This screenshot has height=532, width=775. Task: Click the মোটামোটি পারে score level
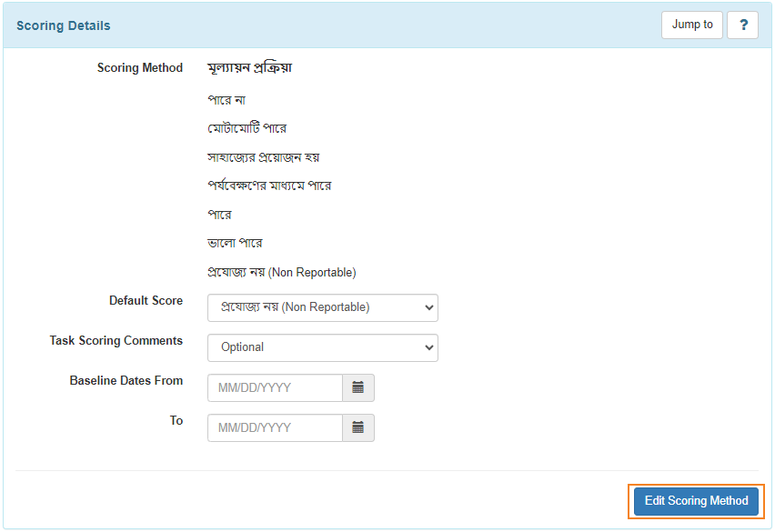coord(247,128)
